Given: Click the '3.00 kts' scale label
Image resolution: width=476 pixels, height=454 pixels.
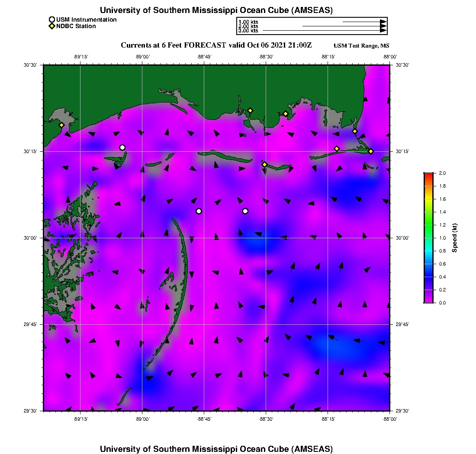Looking at the screenshot, I should click(x=248, y=31).
